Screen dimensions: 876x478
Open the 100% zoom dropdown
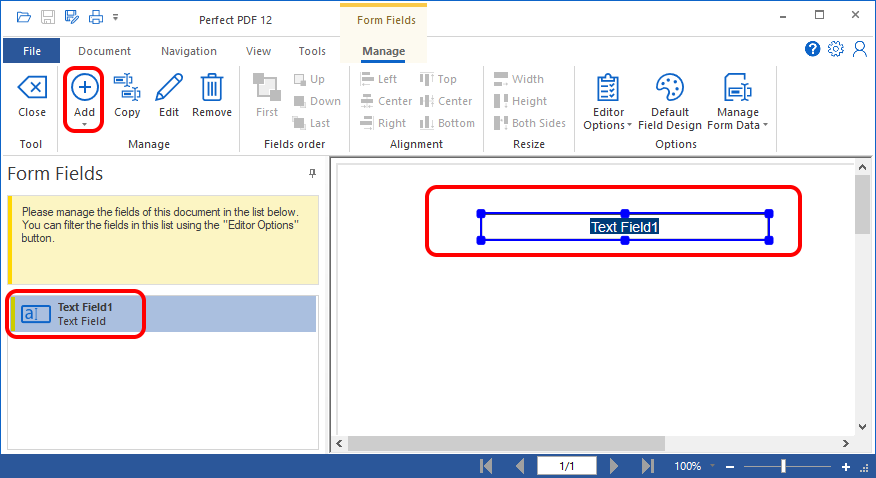(712, 465)
